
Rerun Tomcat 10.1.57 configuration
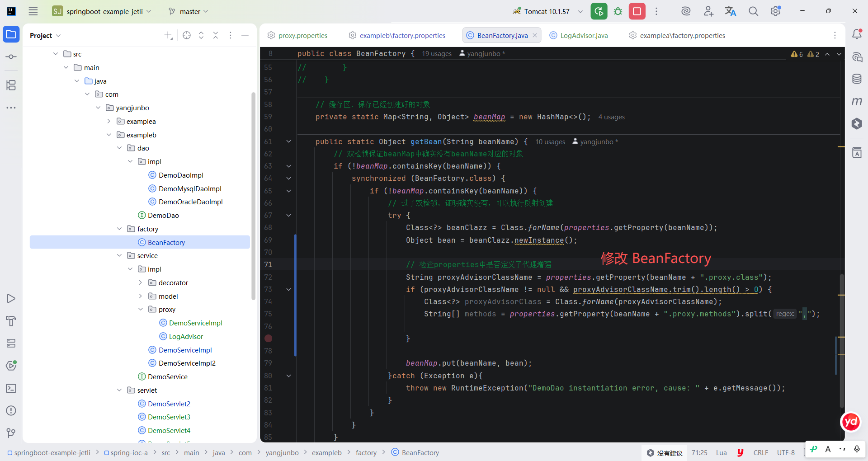point(599,11)
